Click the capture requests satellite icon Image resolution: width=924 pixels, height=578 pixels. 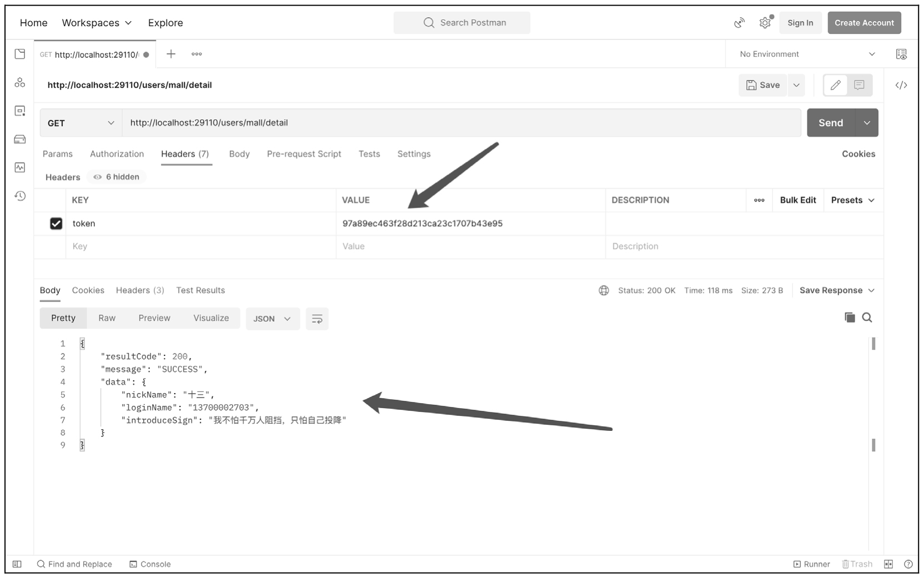(739, 23)
